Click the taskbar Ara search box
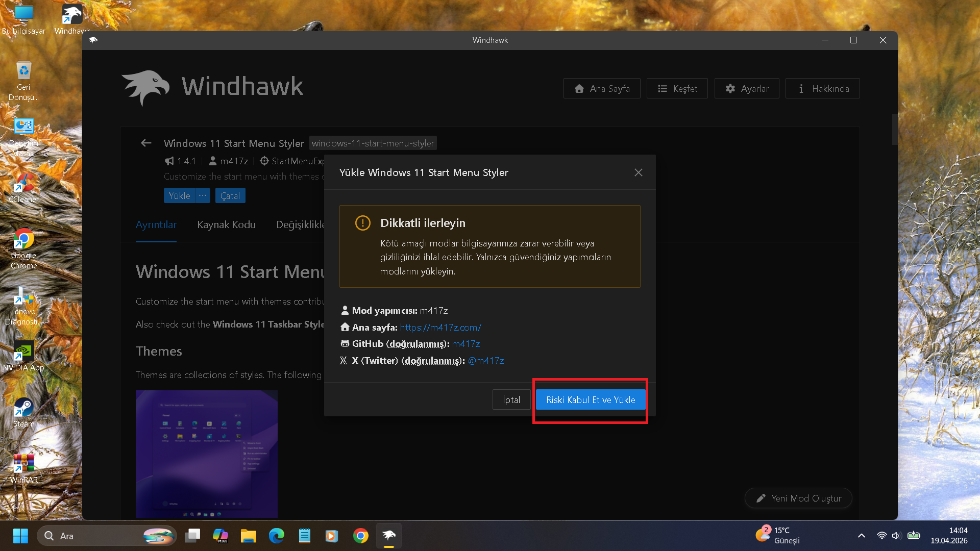The width and height of the screenshot is (980, 551). pyautogui.click(x=107, y=536)
